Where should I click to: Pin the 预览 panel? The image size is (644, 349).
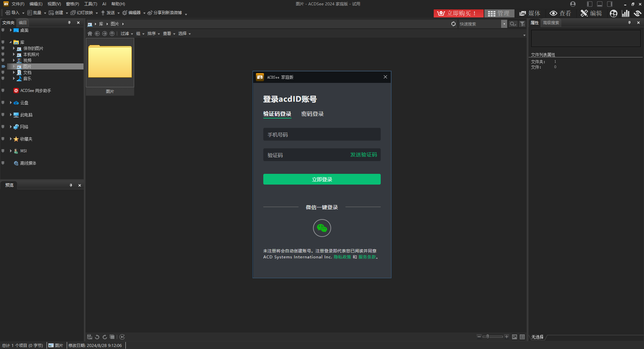tap(71, 185)
